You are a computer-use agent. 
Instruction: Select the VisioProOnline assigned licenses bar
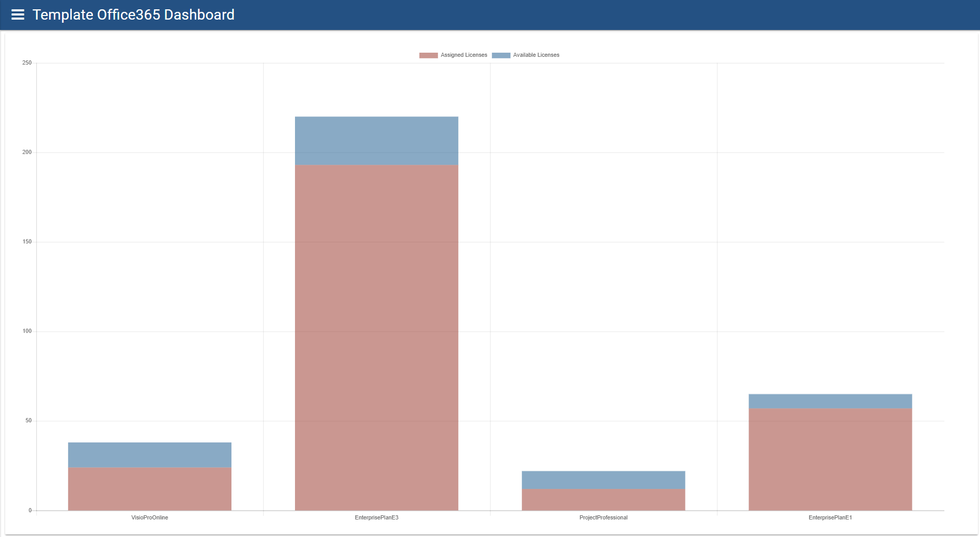pyautogui.click(x=150, y=489)
